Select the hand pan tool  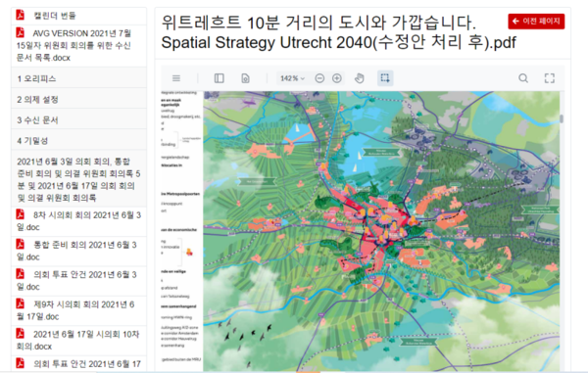[360, 78]
